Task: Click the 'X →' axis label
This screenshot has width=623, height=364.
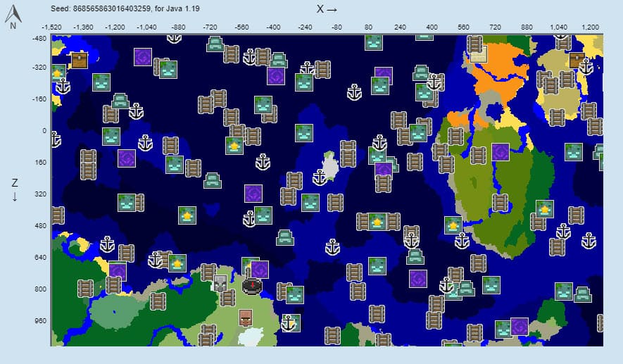Action: point(327,9)
